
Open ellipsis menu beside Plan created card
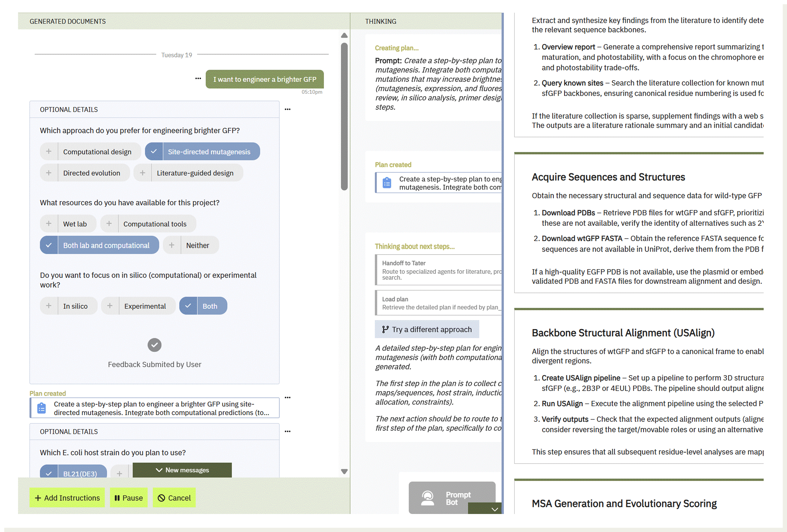pyautogui.click(x=287, y=398)
